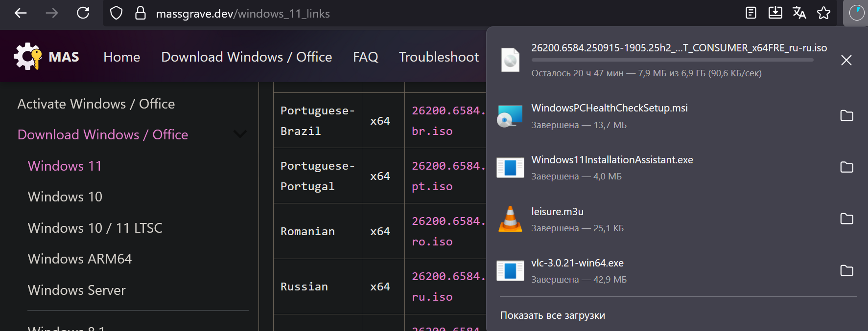Collapse the Download Windows / Office chevron

point(240,134)
